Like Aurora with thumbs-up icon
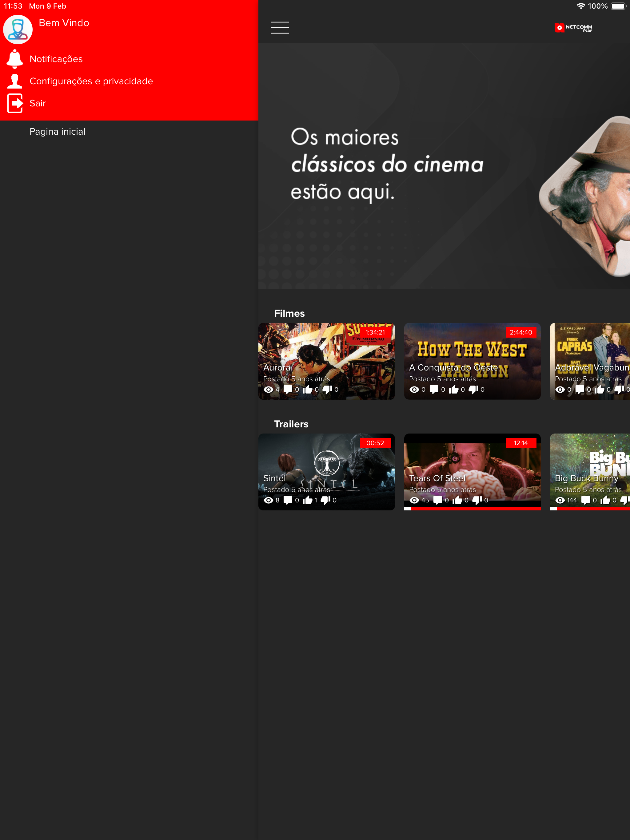Viewport: 630px width, 840px height. click(x=307, y=389)
